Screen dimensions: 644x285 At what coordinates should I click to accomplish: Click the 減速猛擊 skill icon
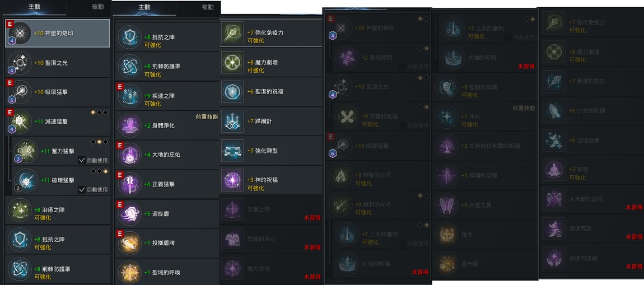(x=20, y=122)
